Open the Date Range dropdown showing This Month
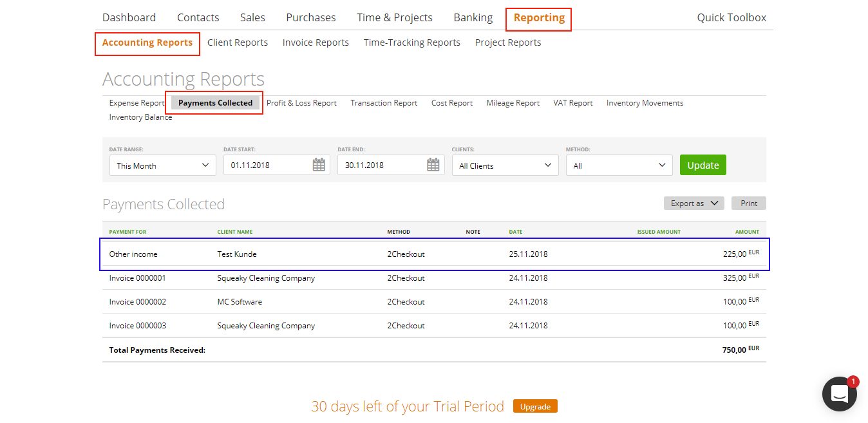Image resolution: width=868 pixels, height=423 pixels. 162,165
